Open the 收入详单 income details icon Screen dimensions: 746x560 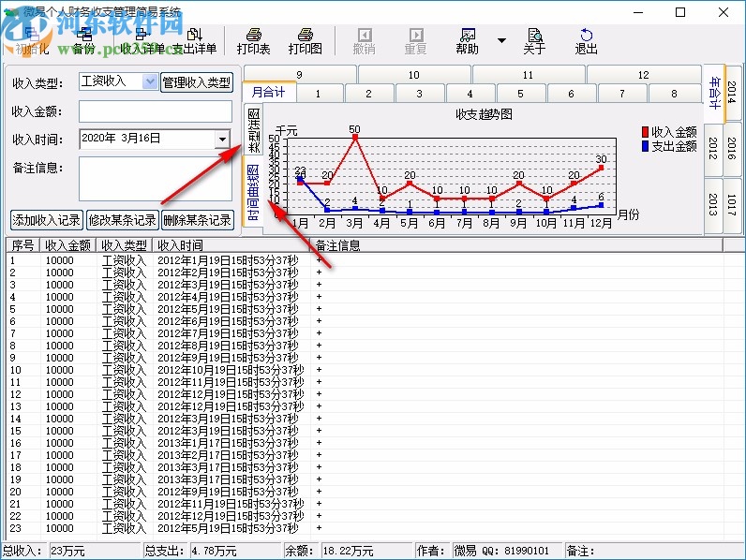[142, 41]
